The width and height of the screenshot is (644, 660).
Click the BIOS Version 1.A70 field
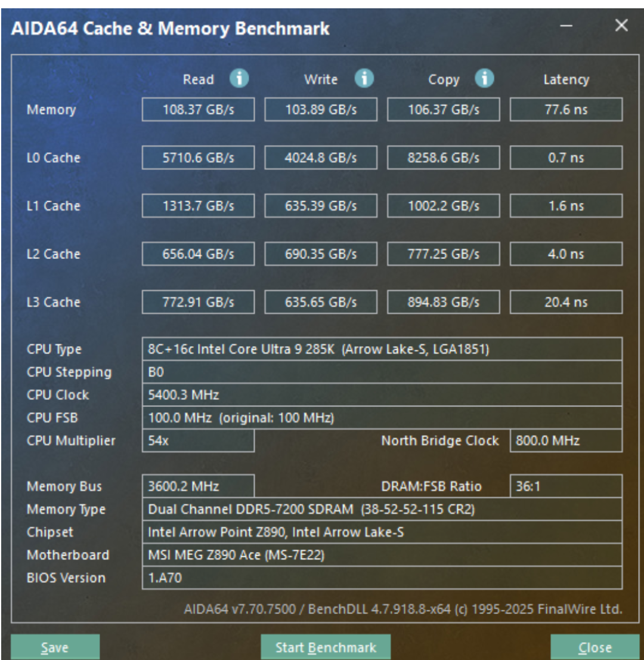pos(382,578)
